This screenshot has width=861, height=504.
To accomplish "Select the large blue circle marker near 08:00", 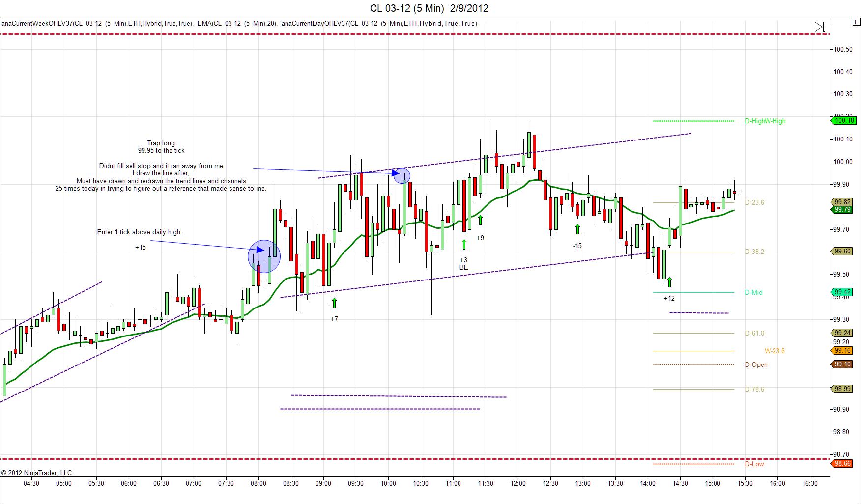I will click(x=264, y=256).
